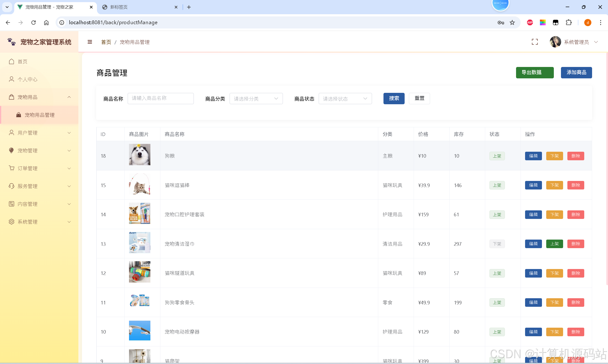This screenshot has height=364, width=608.
Task: Take 狗粮 off shelf with 下架
Action: click(554, 156)
